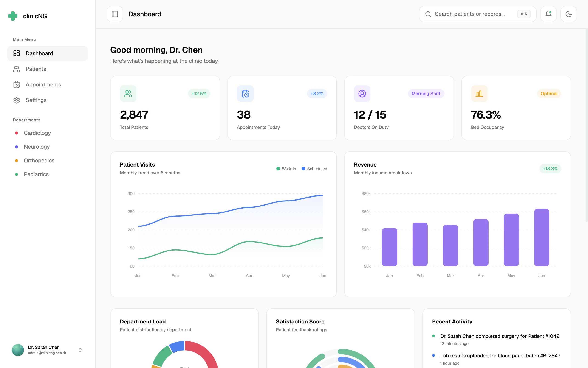Click the Appointments Today card icon
Screen dimensions: 588x368
point(245,93)
